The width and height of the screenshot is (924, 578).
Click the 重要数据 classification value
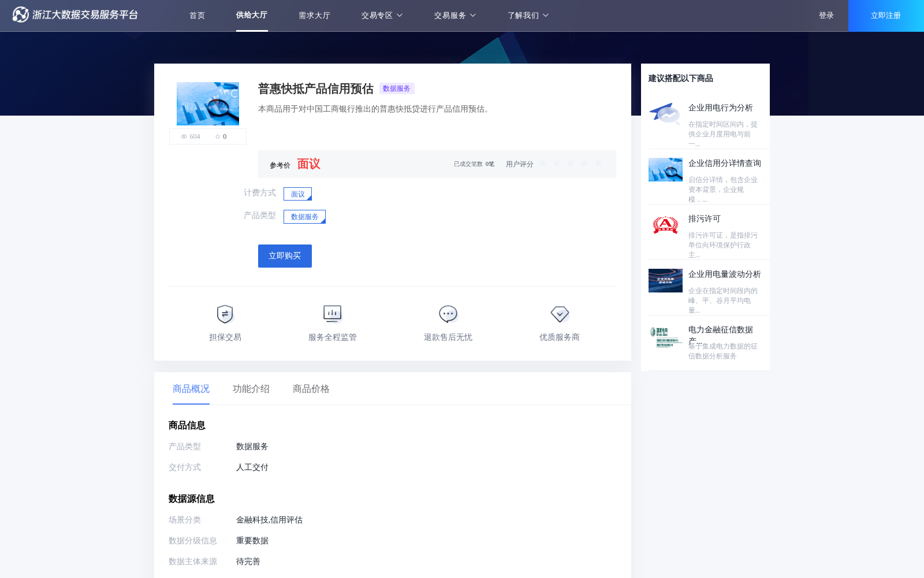(x=252, y=540)
